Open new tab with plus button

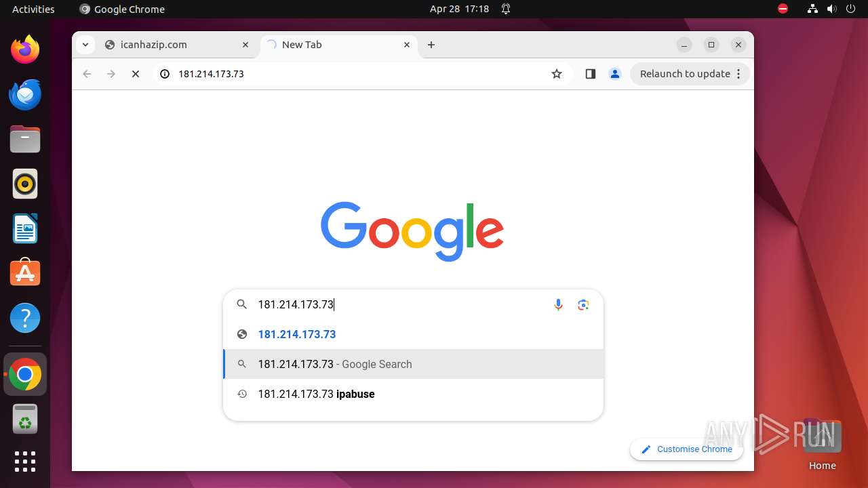(431, 45)
